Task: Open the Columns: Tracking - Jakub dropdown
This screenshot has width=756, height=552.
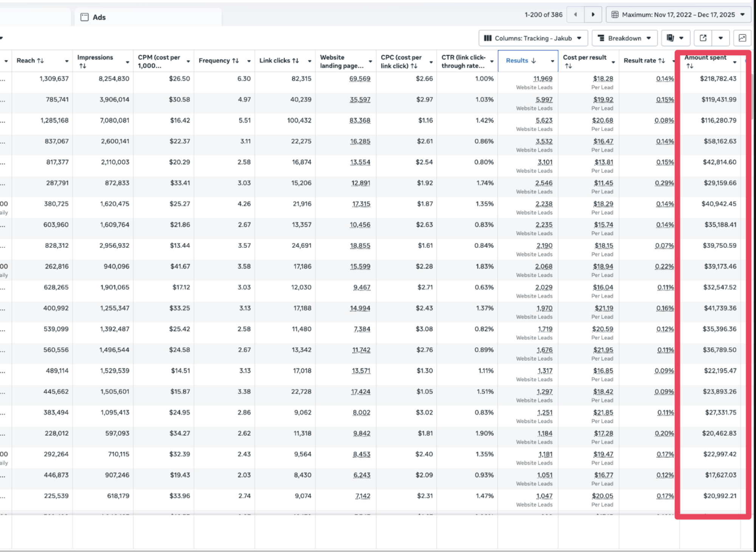Action: [533, 38]
